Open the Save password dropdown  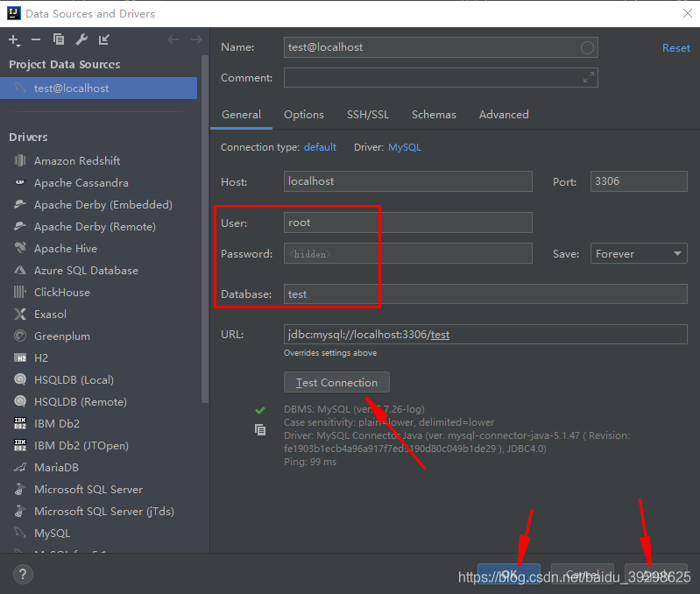(639, 254)
